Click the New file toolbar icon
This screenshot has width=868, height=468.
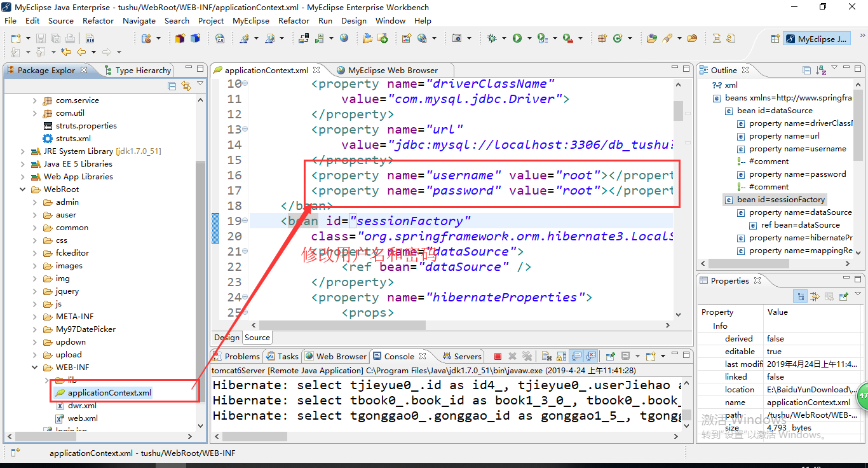point(16,38)
